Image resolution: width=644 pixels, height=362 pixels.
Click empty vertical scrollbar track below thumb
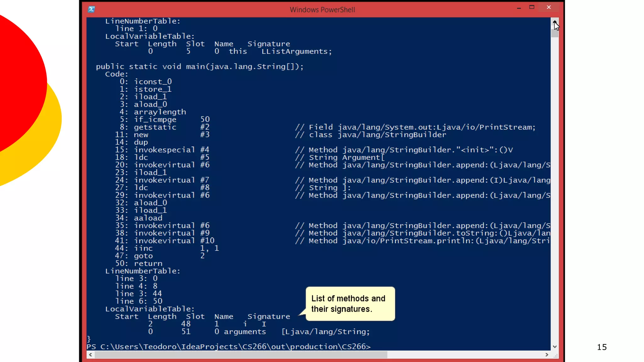555,189
